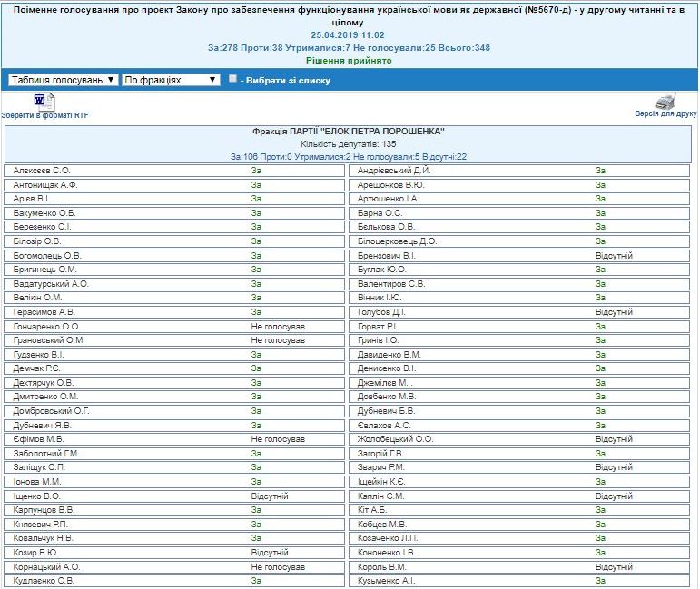Screen dimensions: 700x589
Task: Select deputy name 'Козир Б.Ю.'
Action: click(35, 553)
